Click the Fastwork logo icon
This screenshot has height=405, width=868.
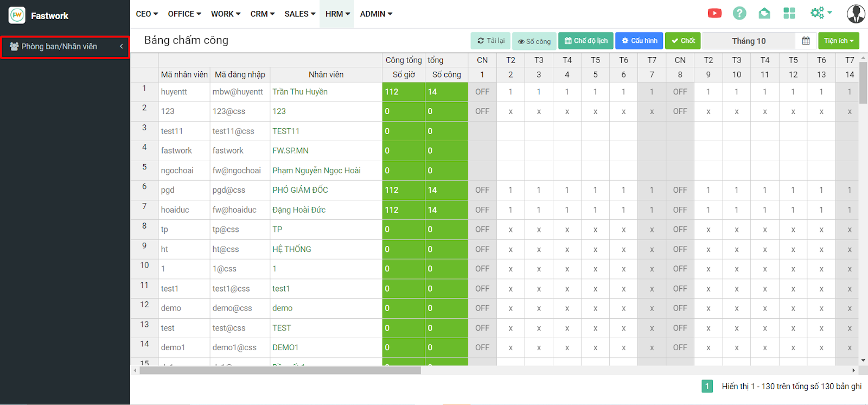click(17, 15)
